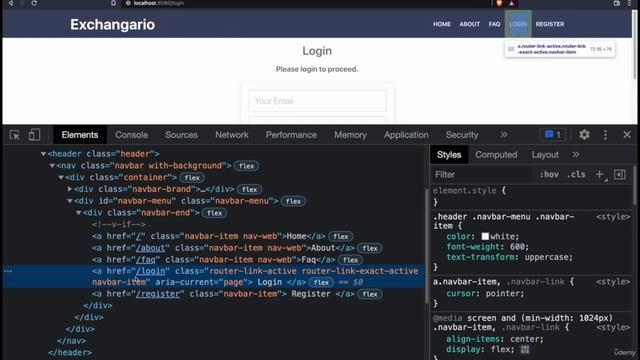Toggle flex badge on navbar-menu element

(x=293, y=201)
